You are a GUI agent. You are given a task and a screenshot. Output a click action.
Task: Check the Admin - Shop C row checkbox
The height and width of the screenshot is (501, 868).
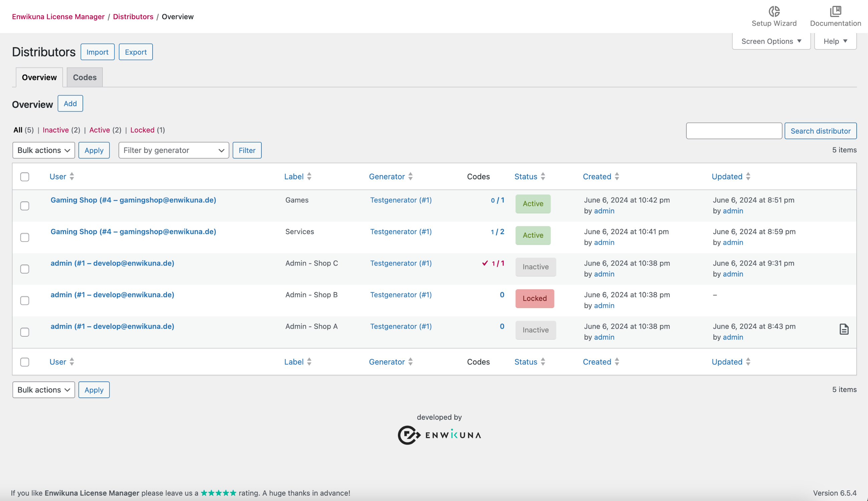click(x=25, y=269)
